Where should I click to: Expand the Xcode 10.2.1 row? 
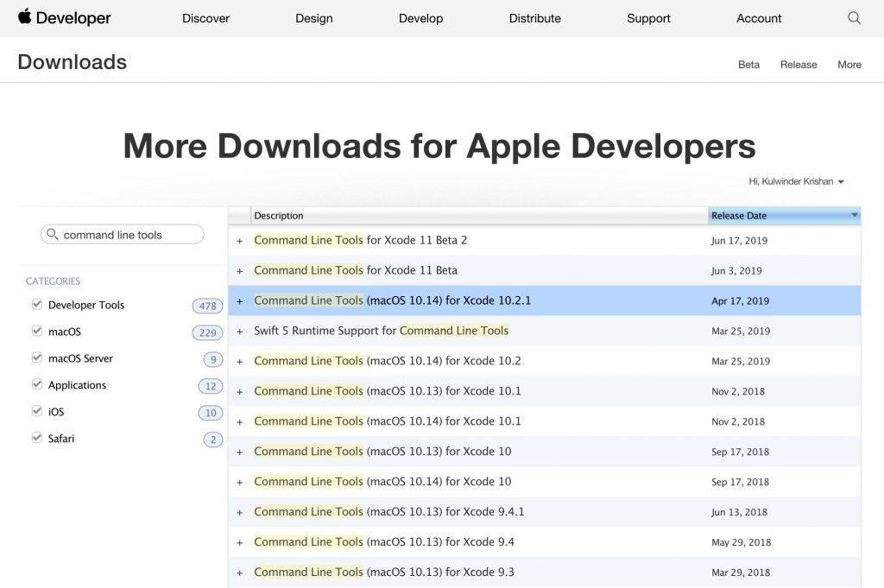(x=240, y=301)
